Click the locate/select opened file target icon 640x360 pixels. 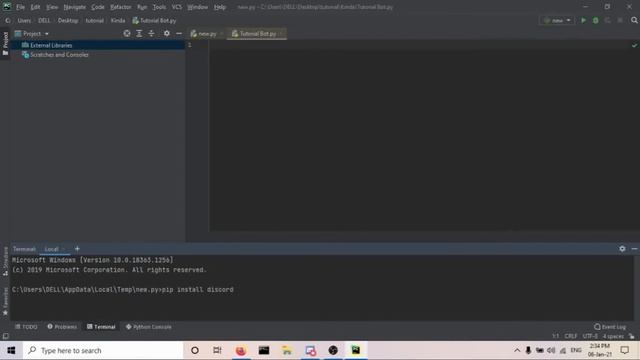127,33
